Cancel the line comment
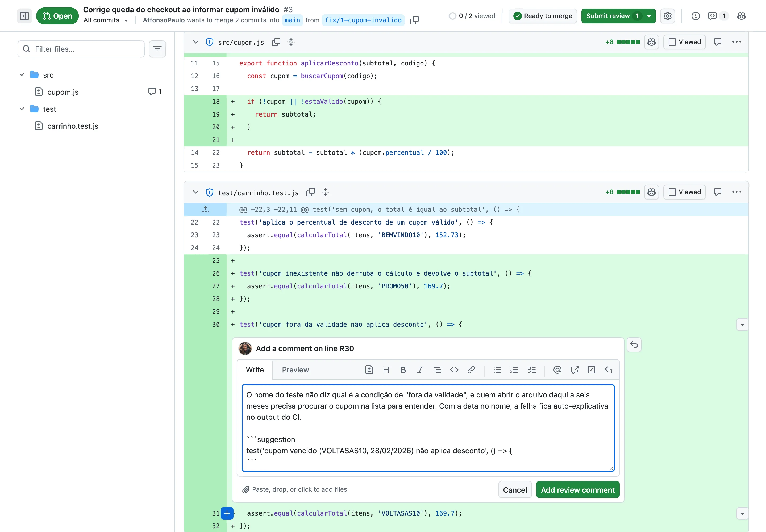Screen dimensions: 766x532 [x=515, y=490]
